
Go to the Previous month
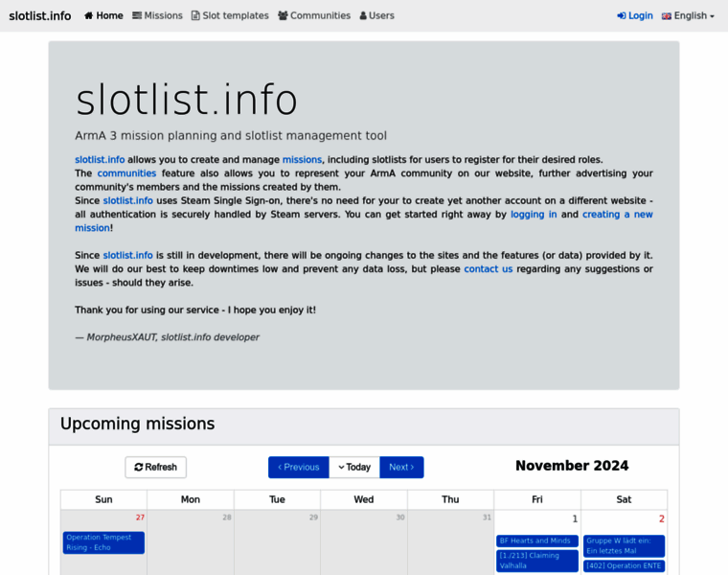(299, 468)
